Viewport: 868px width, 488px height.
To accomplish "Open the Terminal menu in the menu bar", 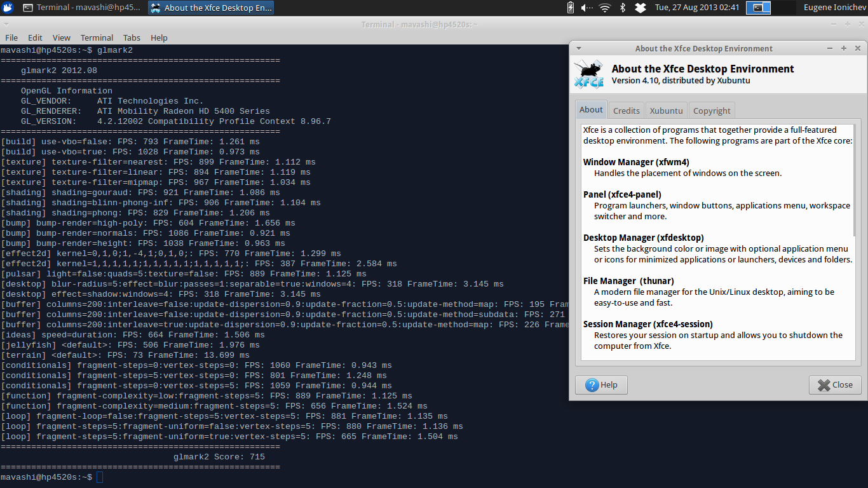I will click(x=97, y=37).
